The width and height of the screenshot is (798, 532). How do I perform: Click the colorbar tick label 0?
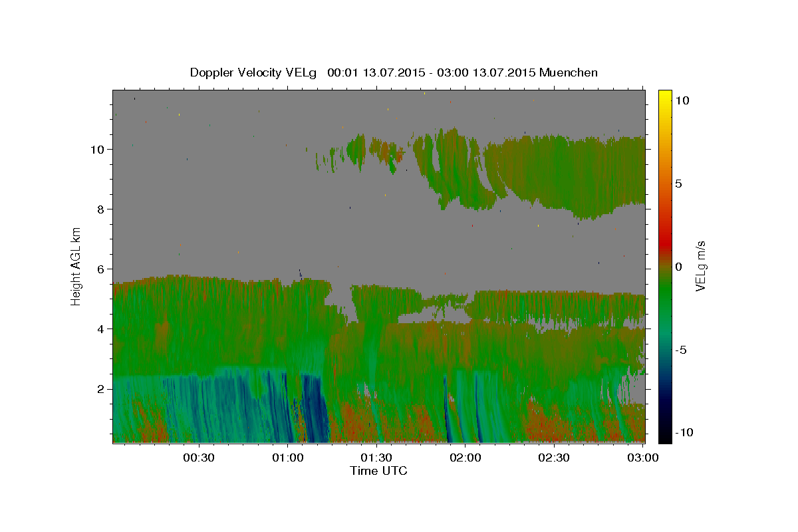pyautogui.click(x=679, y=267)
